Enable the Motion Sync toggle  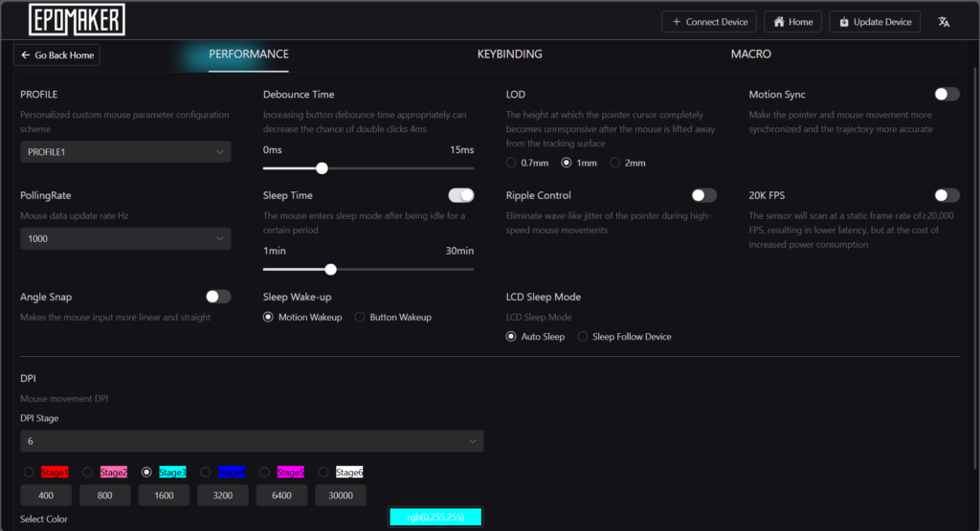click(947, 95)
